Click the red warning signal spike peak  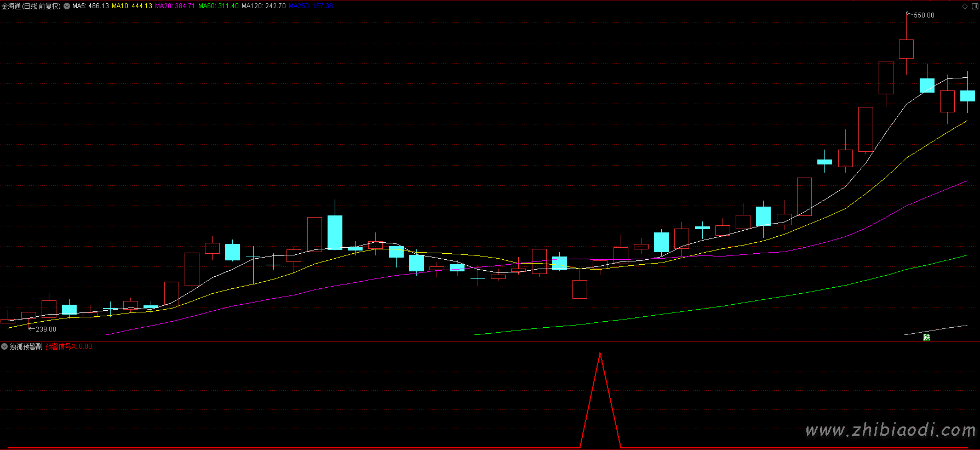click(x=600, y=354)
